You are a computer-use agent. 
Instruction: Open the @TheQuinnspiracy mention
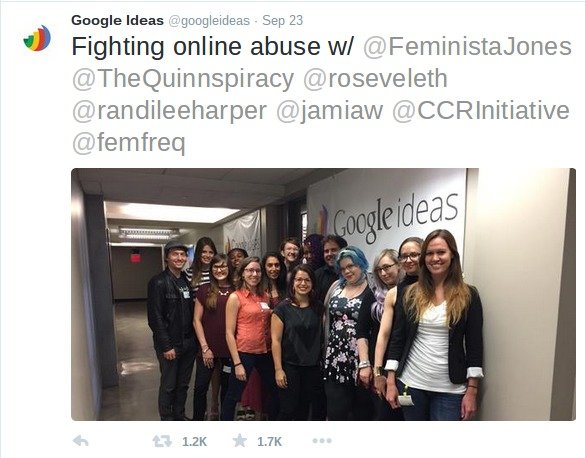pos(183,79)
